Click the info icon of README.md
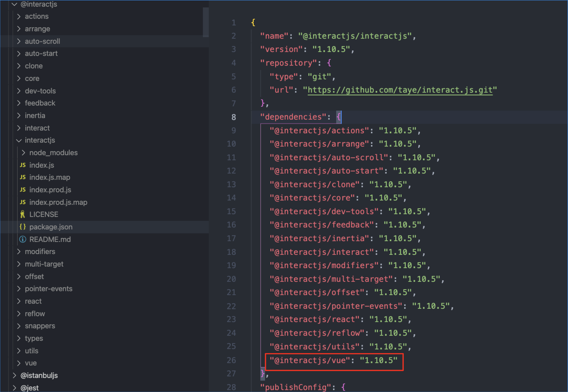Image resolution: width=568 pixels, height=392 pixels. pos(23,239)
